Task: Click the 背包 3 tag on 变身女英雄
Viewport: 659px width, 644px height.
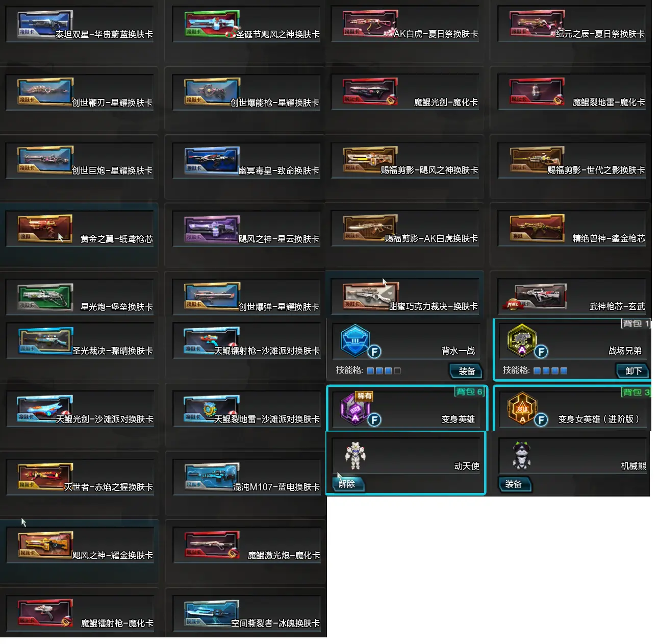Action: (636, 392)
